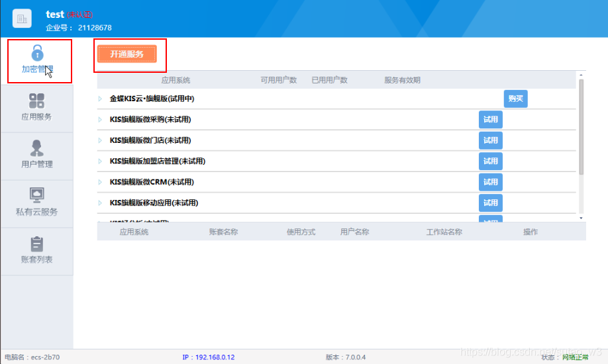Open the 私有云服务 monitor icon section
This screenshot has height=364, width=608.
[x=37, y=203]
